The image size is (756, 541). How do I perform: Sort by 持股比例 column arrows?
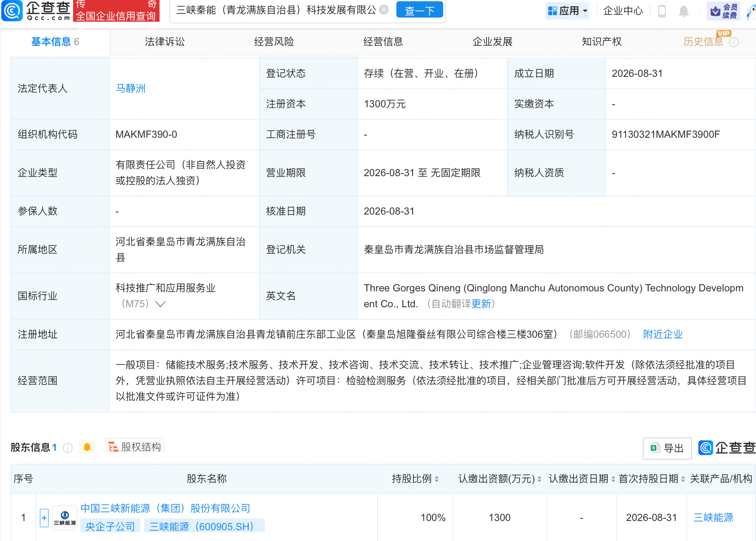click(x=436, y=479)
